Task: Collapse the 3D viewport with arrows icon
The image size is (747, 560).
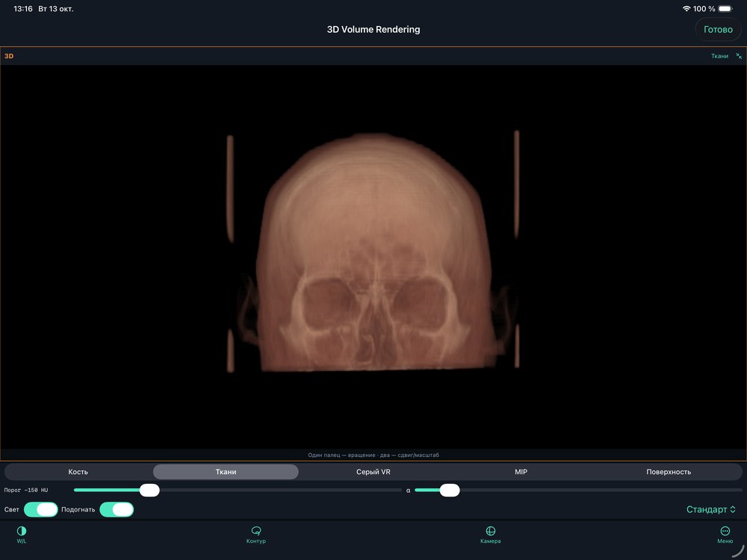Action: (x=739, y=56)
